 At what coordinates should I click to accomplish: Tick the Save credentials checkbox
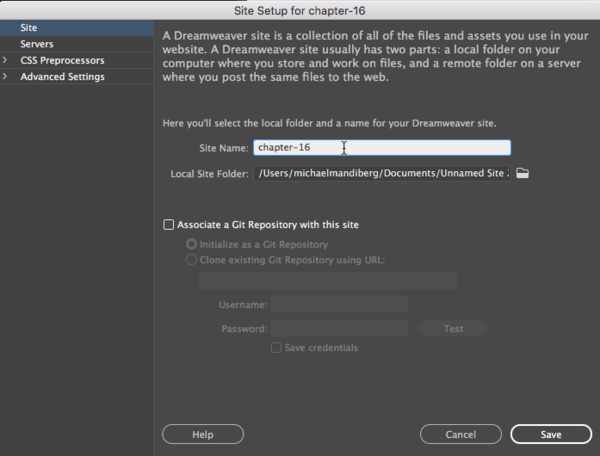point(276,348)
